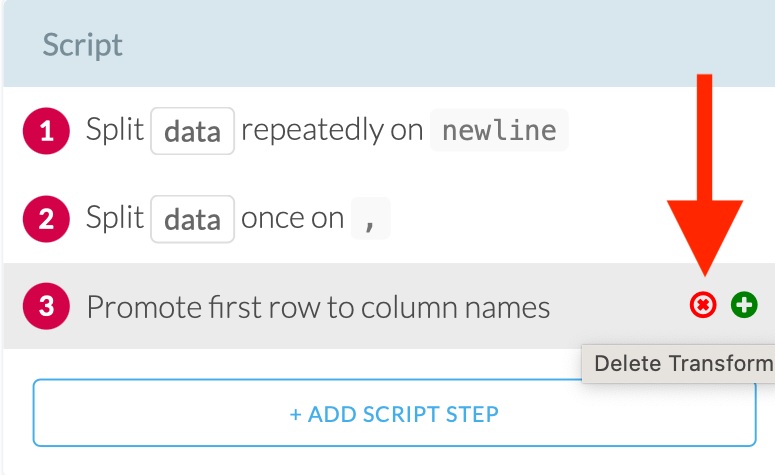The width and height of the screenshot is (775, 475).
Task: Click the word Split in step 2
Action: (x=115, y=218)
